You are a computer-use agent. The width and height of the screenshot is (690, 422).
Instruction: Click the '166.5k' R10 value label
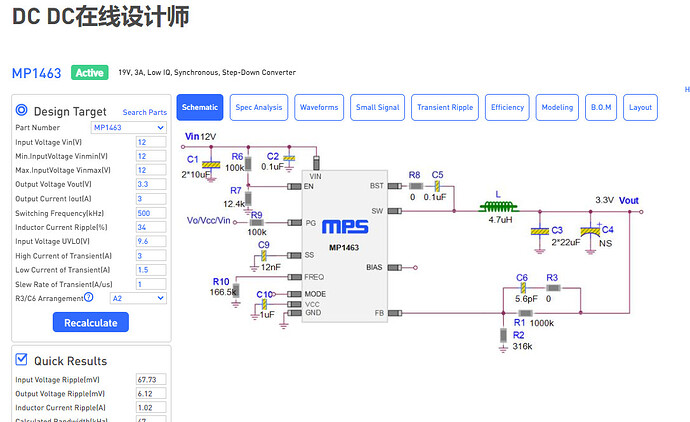223,292
